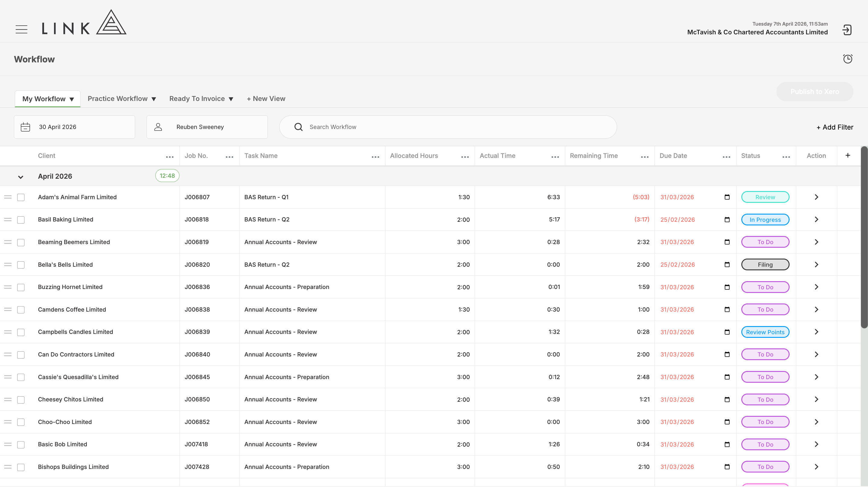Open Allocated Hours column options menu
This screenshot has width=868, height=487.
point(465,157)
